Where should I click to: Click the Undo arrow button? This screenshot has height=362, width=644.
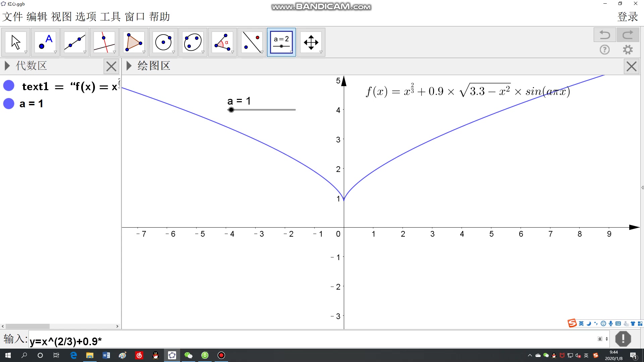tap(604, 35)
